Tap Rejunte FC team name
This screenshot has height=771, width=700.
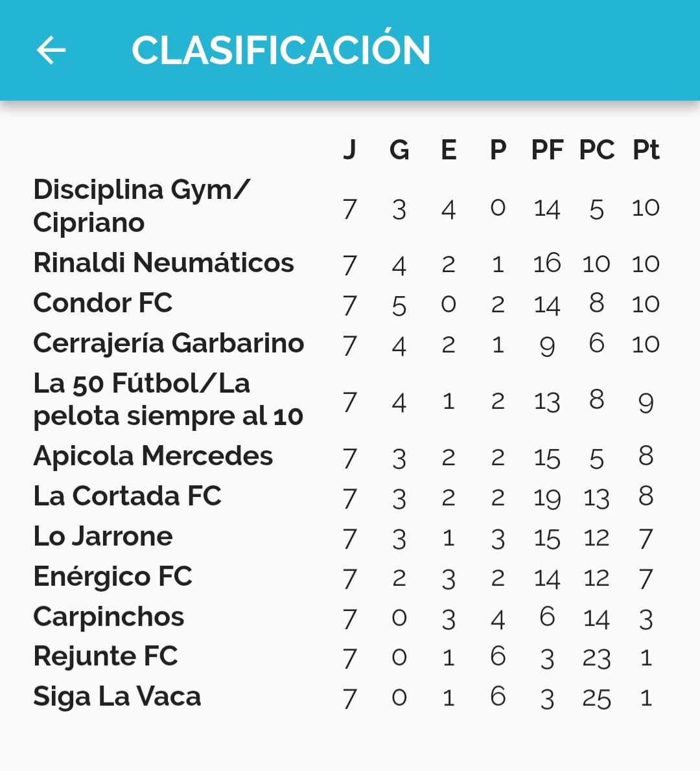(105, 656)
